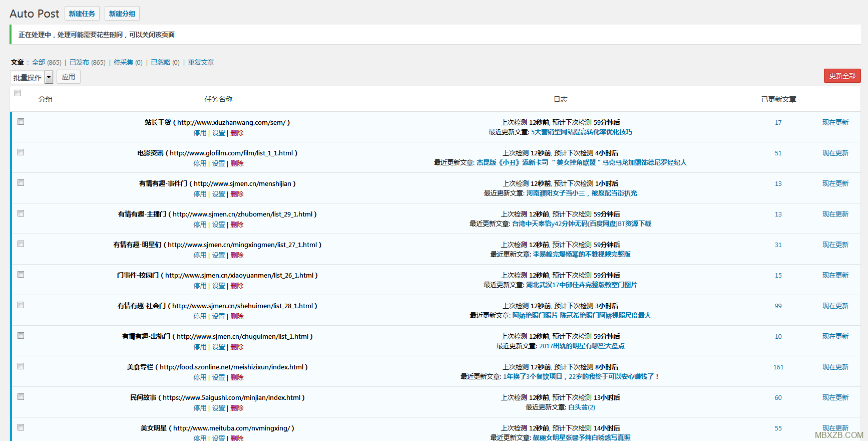Check the 门事件-校园门 task checkbox
Viewport: 868px width, 441px height.
[x=21, y=275]
